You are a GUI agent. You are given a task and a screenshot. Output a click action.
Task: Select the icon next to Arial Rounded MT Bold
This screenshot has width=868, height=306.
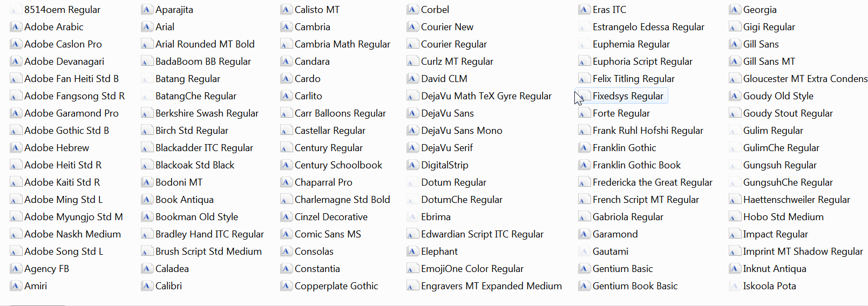click(146, 44)
